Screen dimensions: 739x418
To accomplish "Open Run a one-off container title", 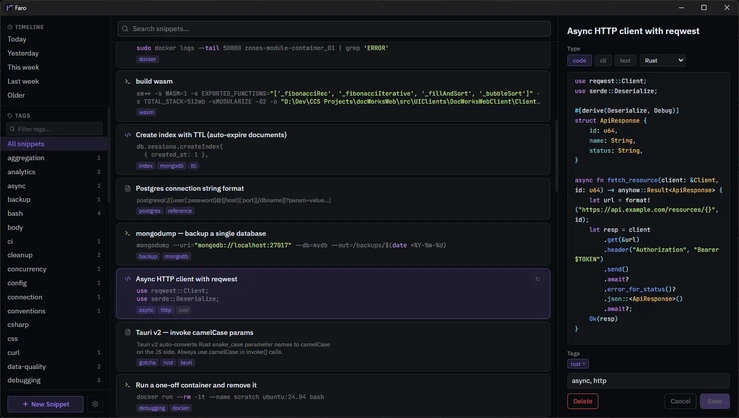I will pyautogui.click(x=196, y=385).
